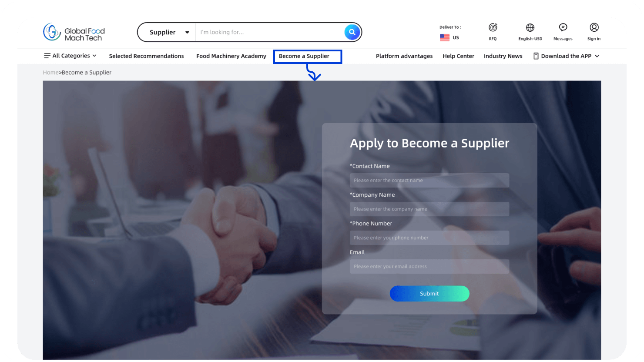Click the Global Food Mach Tech logo
The width and height of the screenshot is (644, 362).
[x=74, y=32]
